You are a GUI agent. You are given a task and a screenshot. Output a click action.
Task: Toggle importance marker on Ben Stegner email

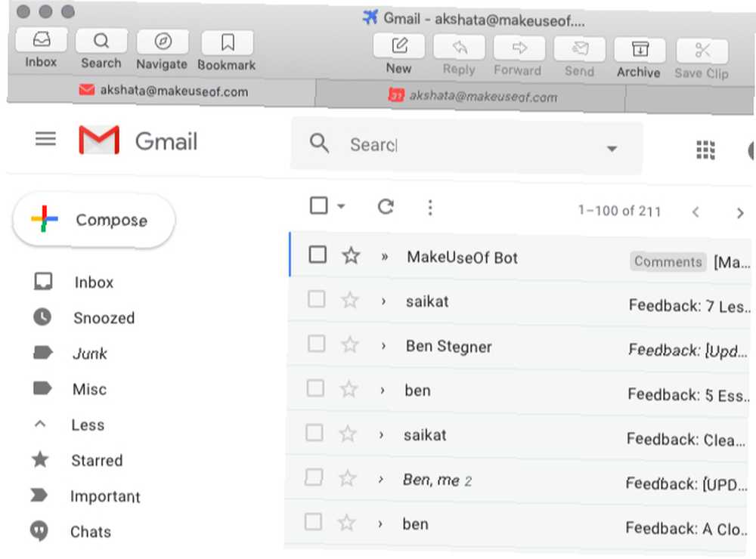click(x=383, y=345)
